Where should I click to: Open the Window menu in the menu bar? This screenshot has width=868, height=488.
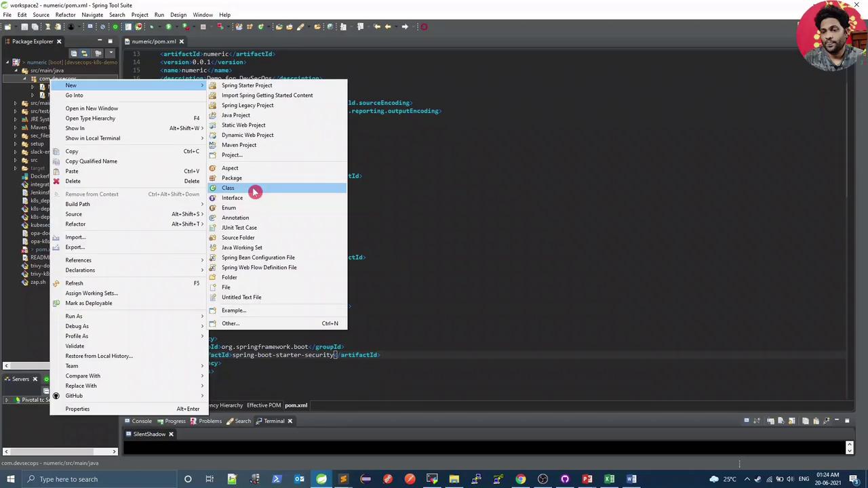click(203, 15)
